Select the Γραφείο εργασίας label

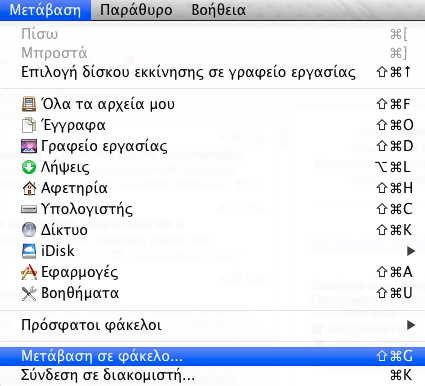pos(104,146)
